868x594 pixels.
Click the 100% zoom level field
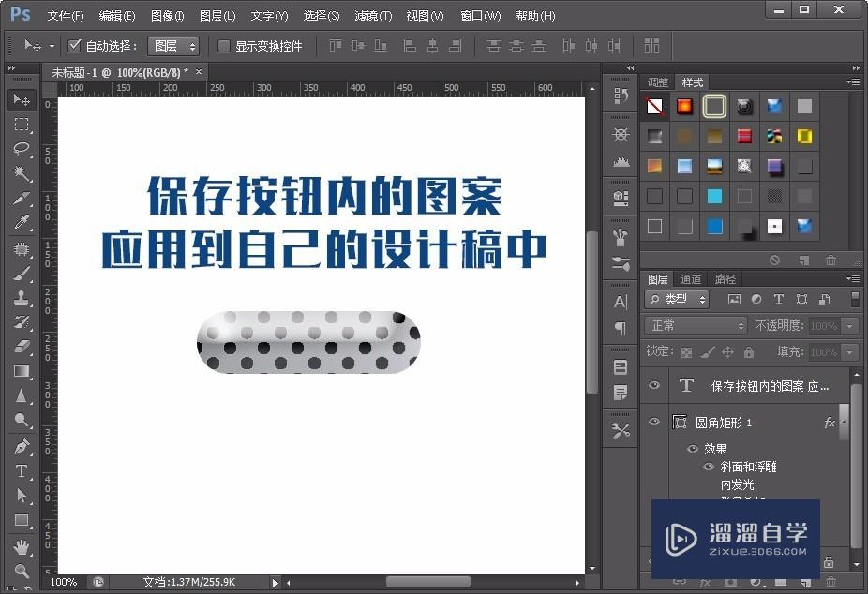point(64,583)
